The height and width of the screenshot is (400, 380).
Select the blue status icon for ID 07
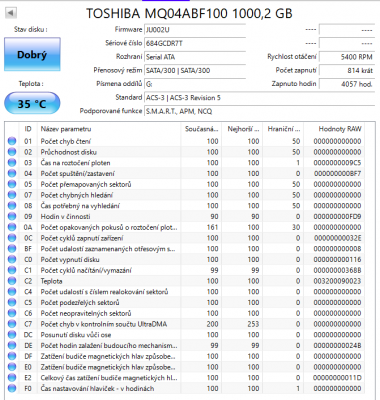pyautogui.click(x=12, y=195)
